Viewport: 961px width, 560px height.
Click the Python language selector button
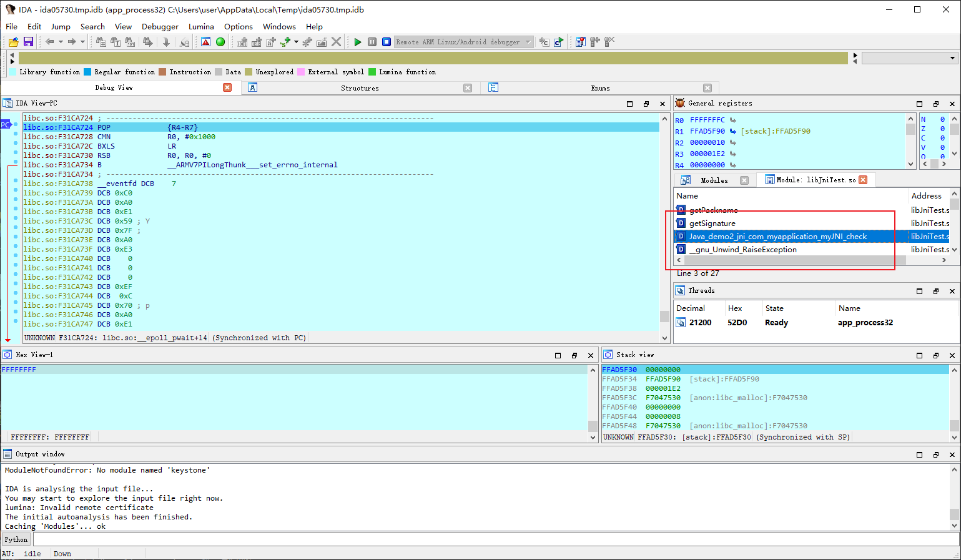click(16, 539)
